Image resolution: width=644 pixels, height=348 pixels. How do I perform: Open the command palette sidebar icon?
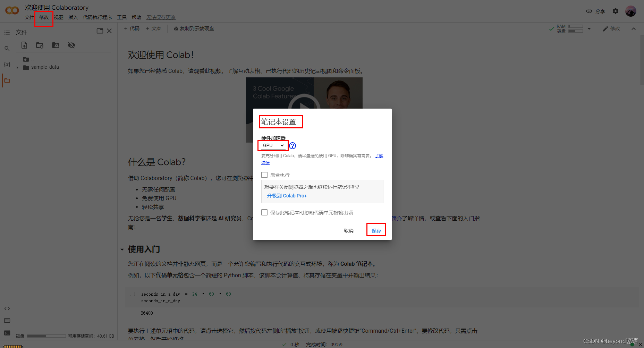pyautogui.click(x=7, y=321)
